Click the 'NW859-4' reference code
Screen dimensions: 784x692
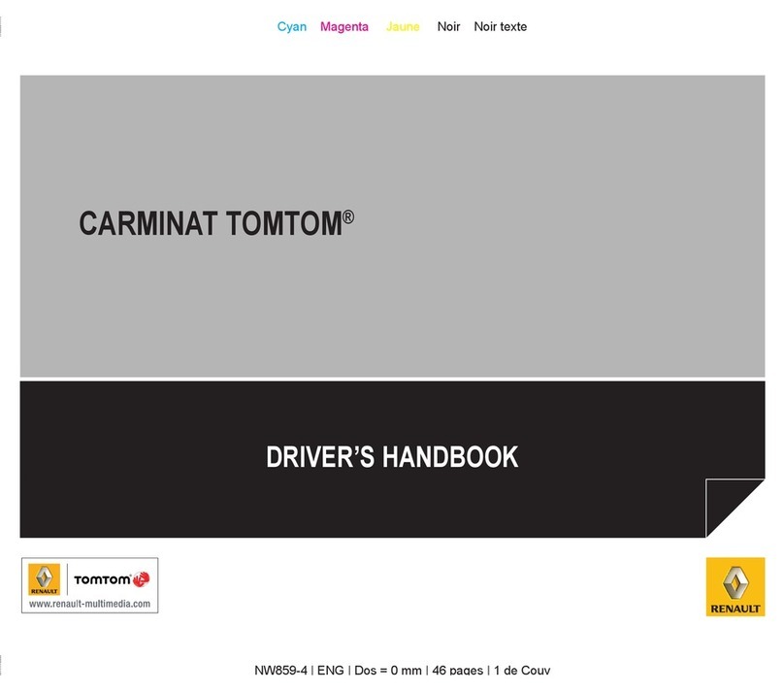tap(280, 670)
